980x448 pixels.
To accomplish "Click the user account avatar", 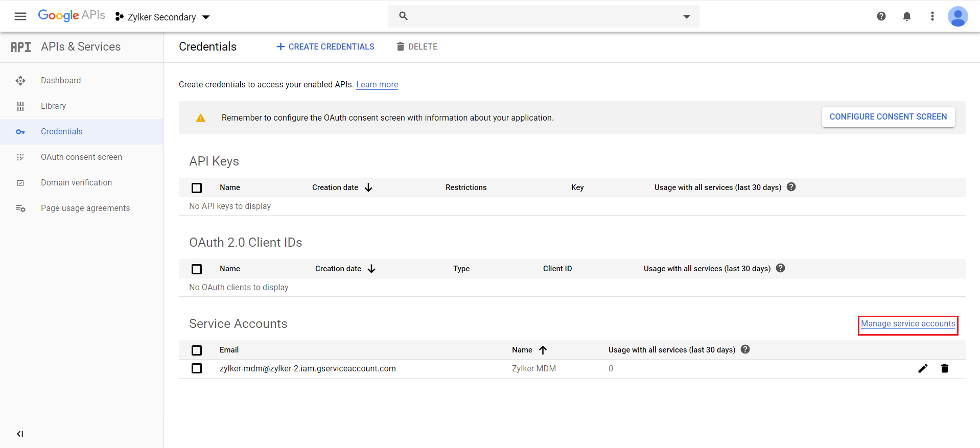I will click(x=958, y=16).
